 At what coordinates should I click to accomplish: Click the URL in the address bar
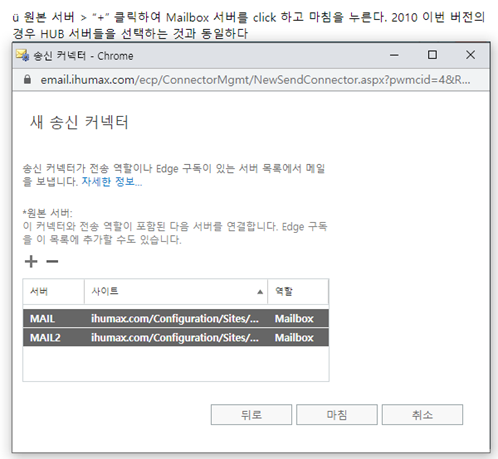coord(255,80)
